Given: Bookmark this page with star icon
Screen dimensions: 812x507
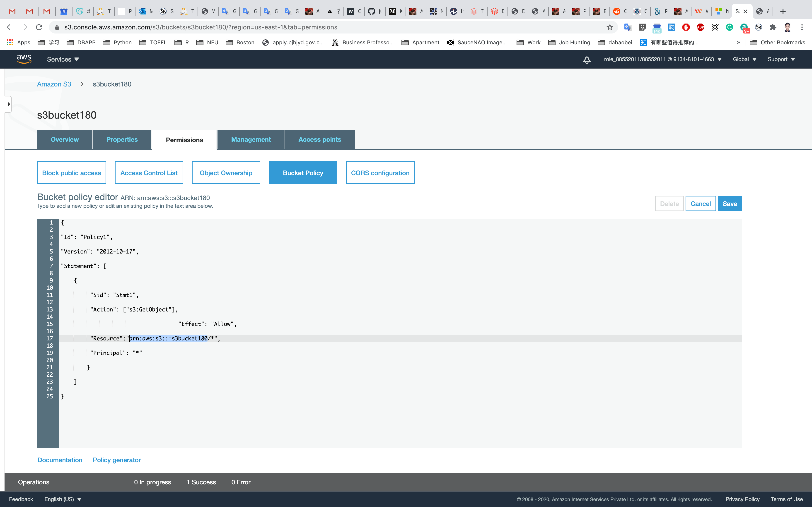Looking at the screenshot, I should (x=610, y=27).
